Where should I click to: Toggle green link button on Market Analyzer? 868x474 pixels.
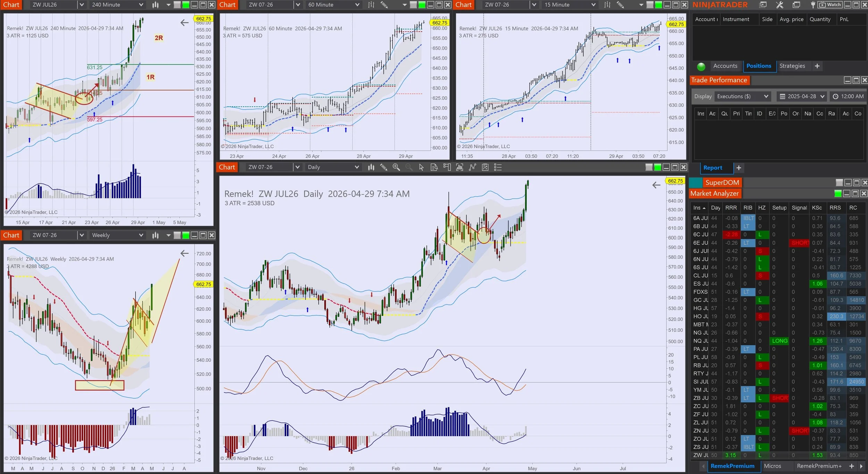click(837, 194)
